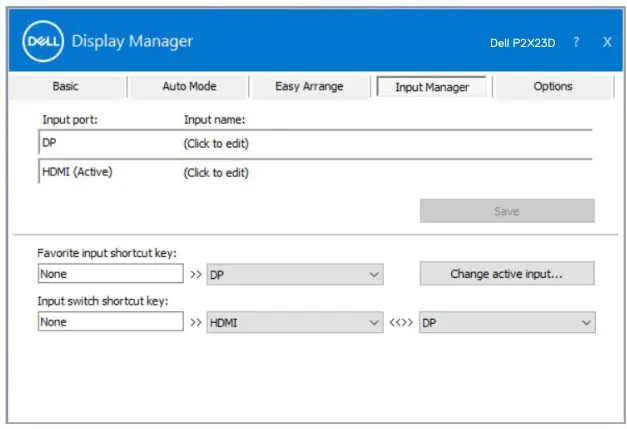Open the DP dropdown beside the switch arrows

tap(507, 323)
